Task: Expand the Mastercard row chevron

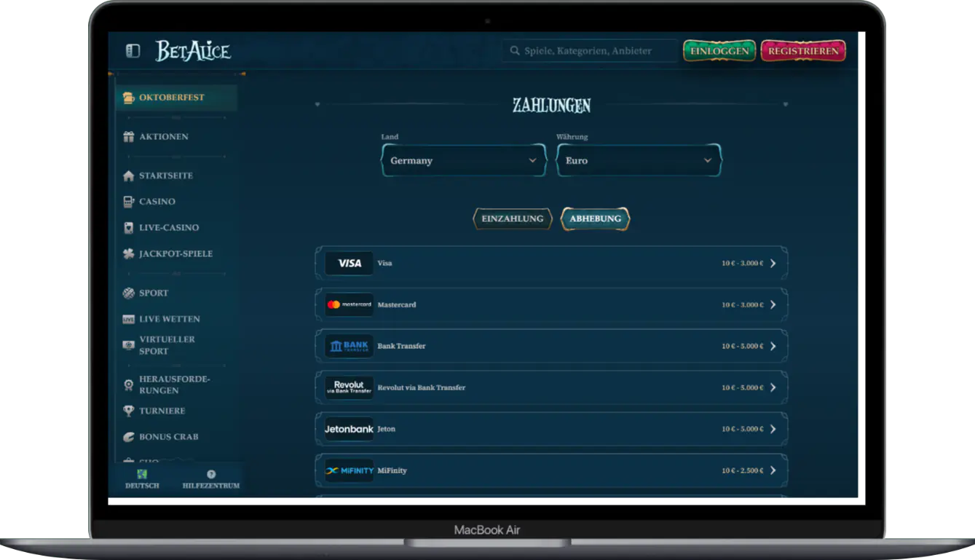Action: (x=773, y=305)
